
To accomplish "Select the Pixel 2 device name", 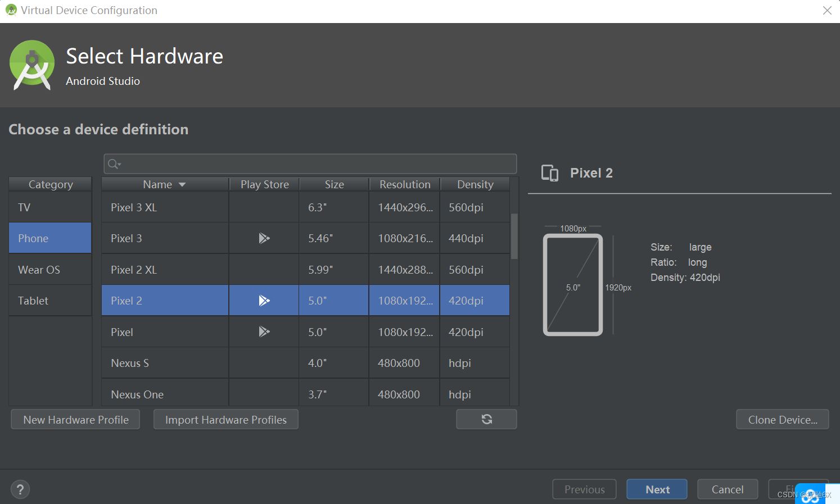I will 127,301.
